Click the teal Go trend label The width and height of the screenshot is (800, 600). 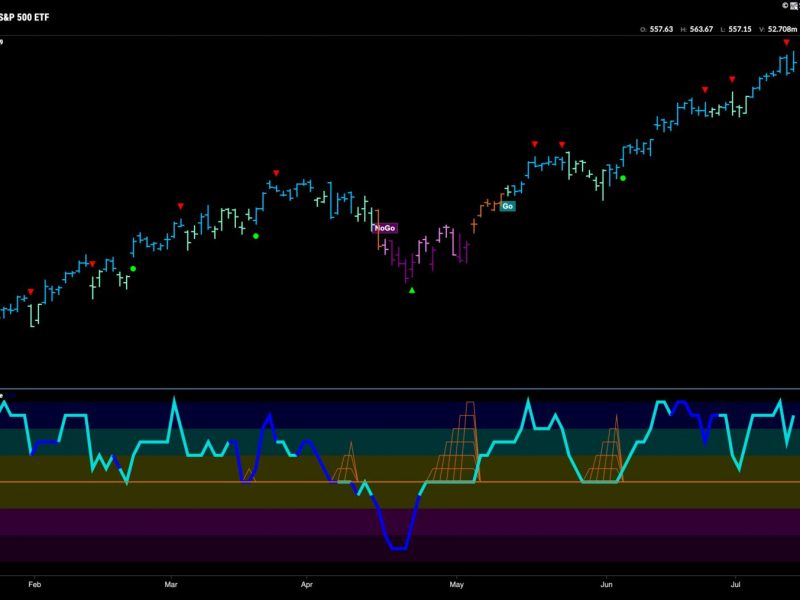tap(508, 206)
